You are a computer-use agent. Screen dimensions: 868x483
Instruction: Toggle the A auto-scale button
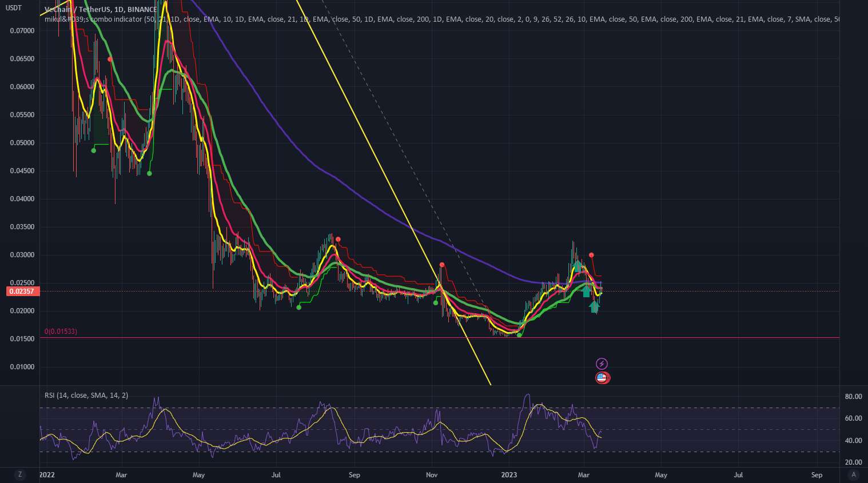tap(854, 474)
